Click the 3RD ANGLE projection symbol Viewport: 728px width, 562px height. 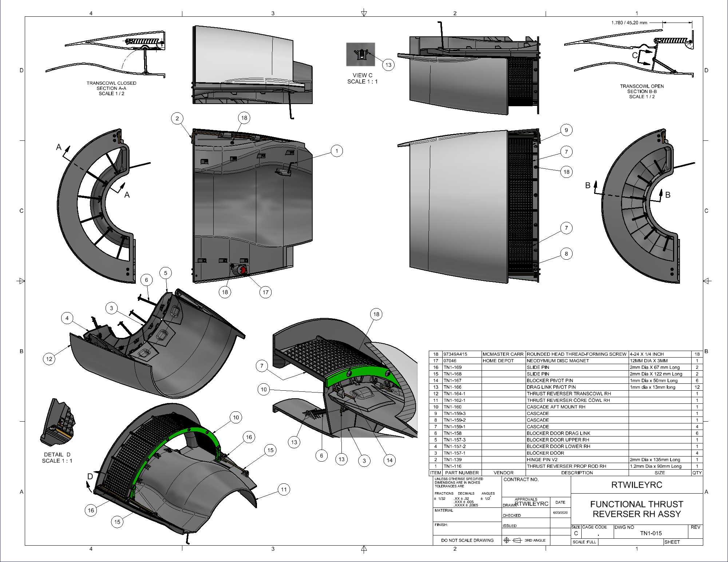coord(513,540)
